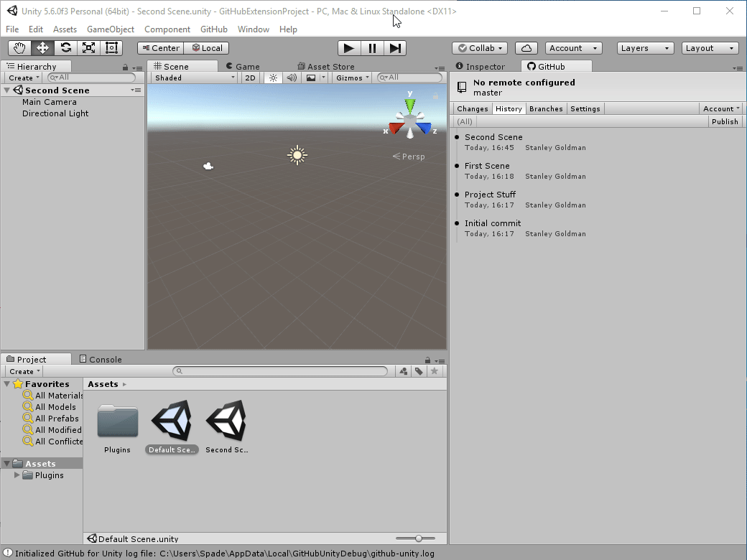Search by label tag icon in Project
Screen dimensions: 747x560
419,371
